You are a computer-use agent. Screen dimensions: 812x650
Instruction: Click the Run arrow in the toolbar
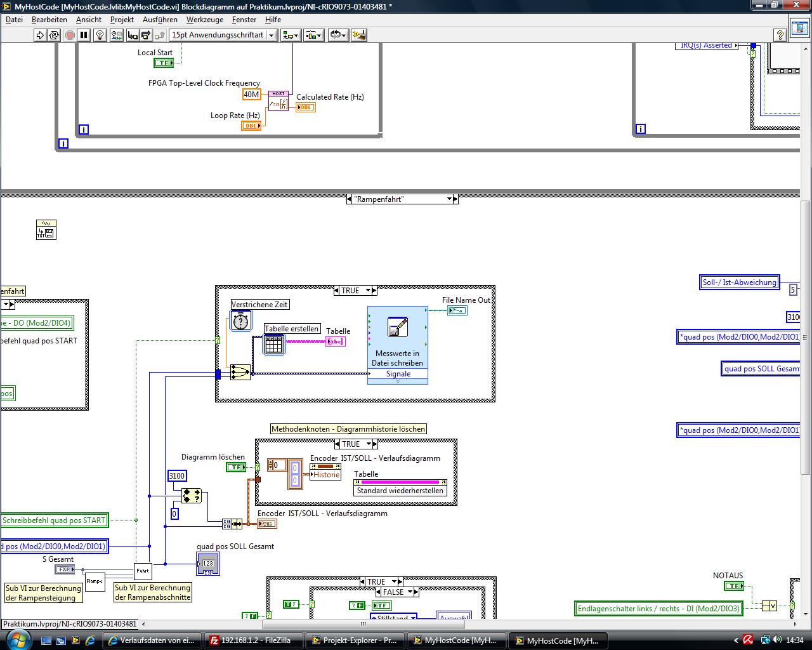[x=40, y=36]
